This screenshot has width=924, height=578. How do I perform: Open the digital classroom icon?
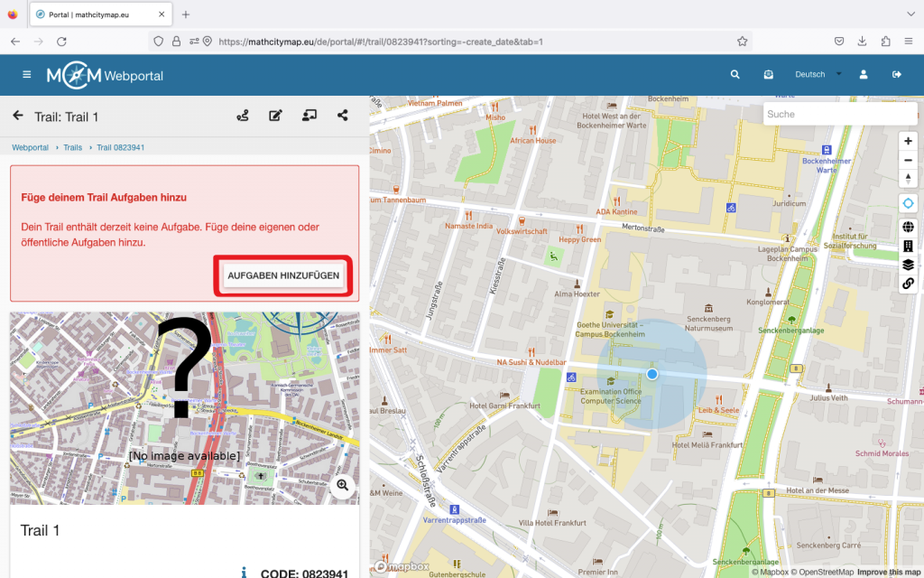[310, 116]
